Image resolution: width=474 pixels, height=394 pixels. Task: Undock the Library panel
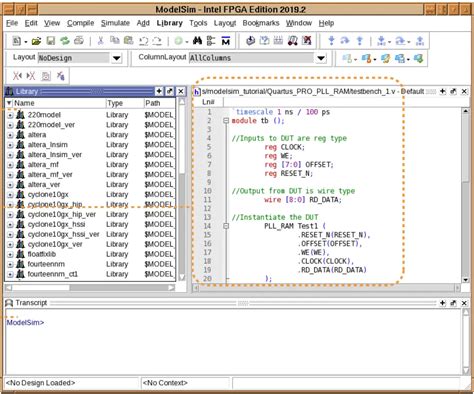(x=170, y=91)
